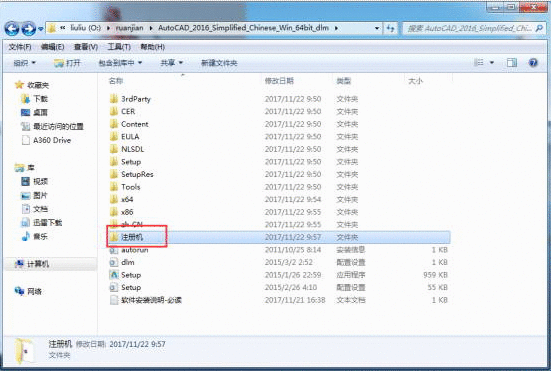Expand the 共享 dropdown

tap(171, 63)
